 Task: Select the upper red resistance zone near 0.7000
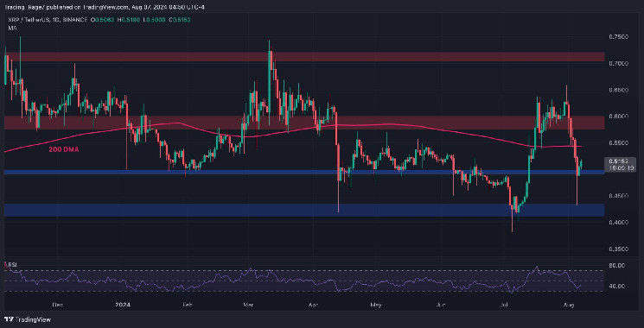point(304,57)
